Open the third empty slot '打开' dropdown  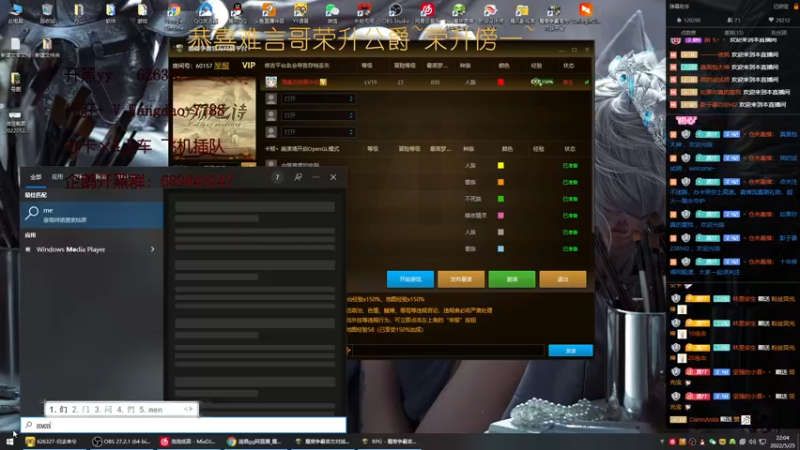click(318, 132)
